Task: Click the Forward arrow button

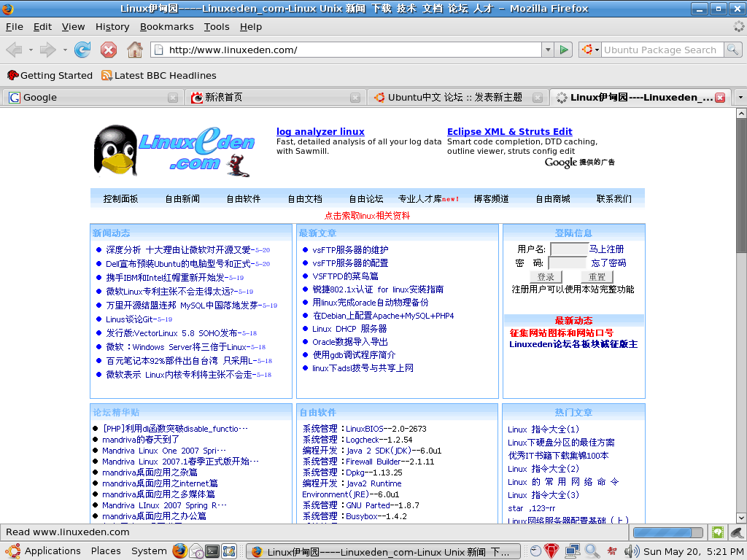Action: (47, 50)
